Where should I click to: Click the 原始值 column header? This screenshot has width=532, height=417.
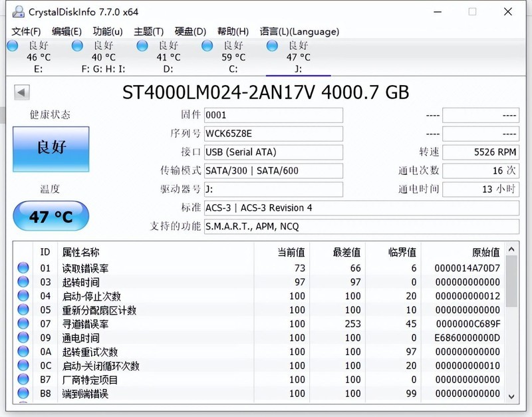[462, 252]
